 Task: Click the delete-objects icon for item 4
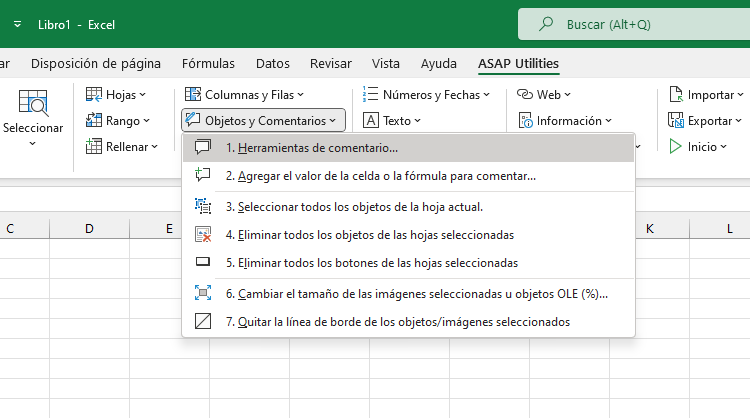203,234
